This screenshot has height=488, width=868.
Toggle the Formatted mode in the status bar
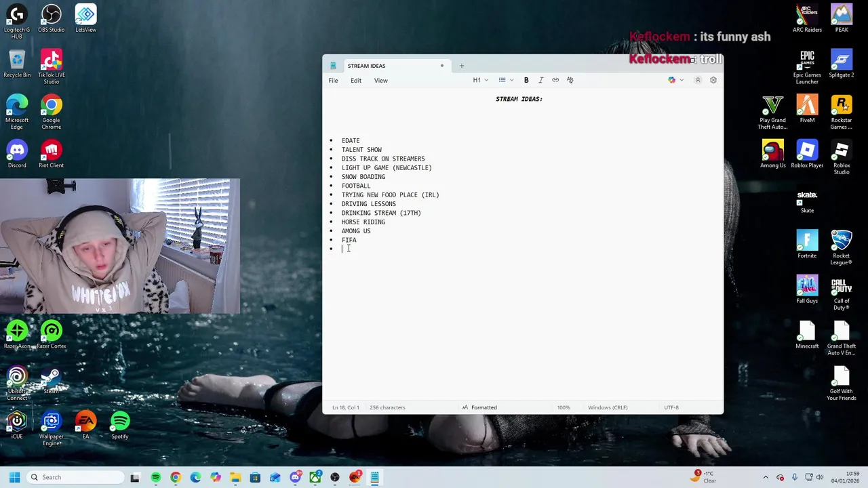479,407
